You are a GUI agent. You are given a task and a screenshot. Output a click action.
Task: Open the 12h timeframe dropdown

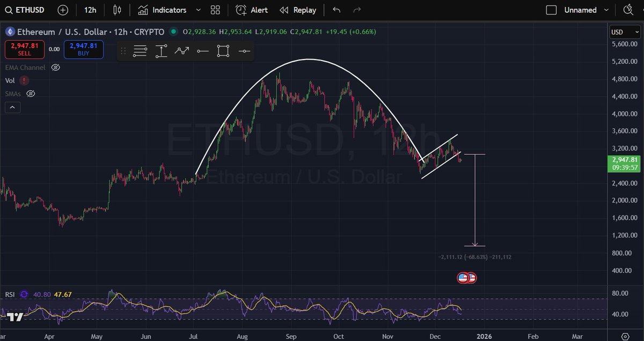[x=89, y=10]
